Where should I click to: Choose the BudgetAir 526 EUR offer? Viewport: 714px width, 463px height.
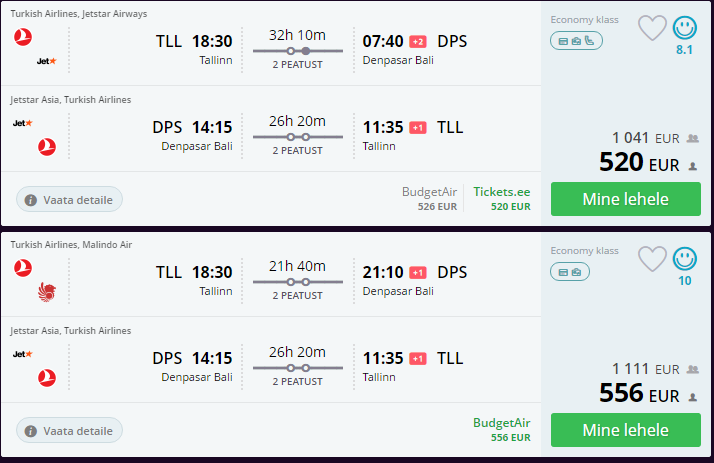pyautogui.click(x=429, y=198)
